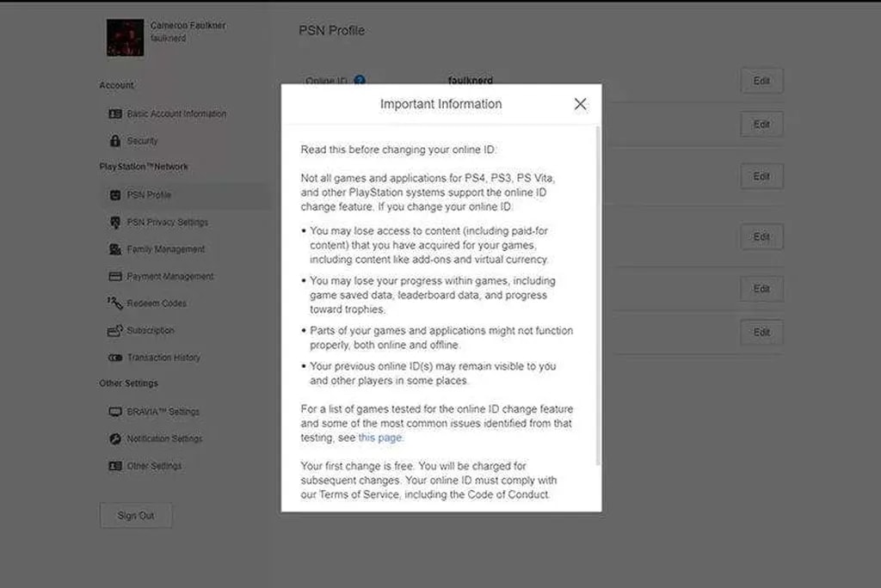Image resolution: width=881 pixels, height=588 pixels.
Task: Select Security from the Account menu
Action: (x=142, y=141)
